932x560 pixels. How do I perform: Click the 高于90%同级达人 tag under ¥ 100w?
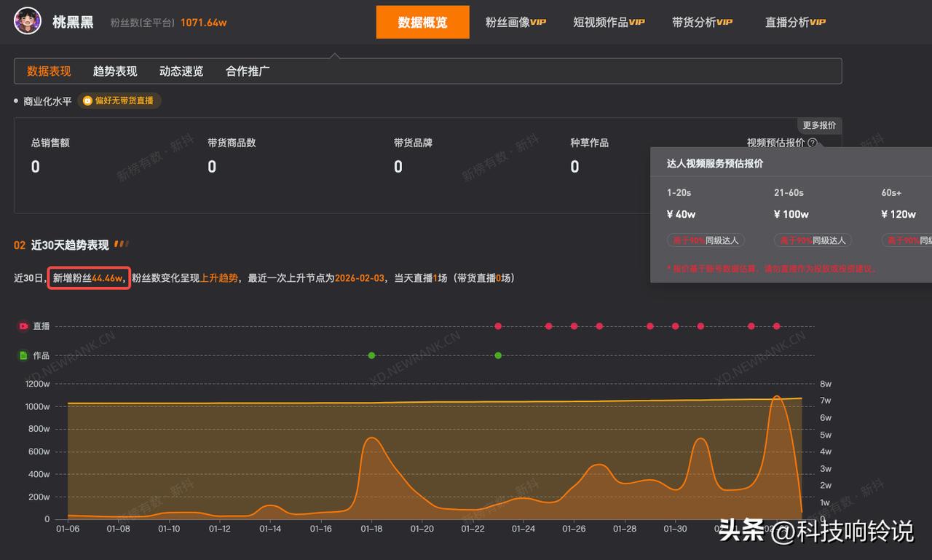tap(812, 240)
